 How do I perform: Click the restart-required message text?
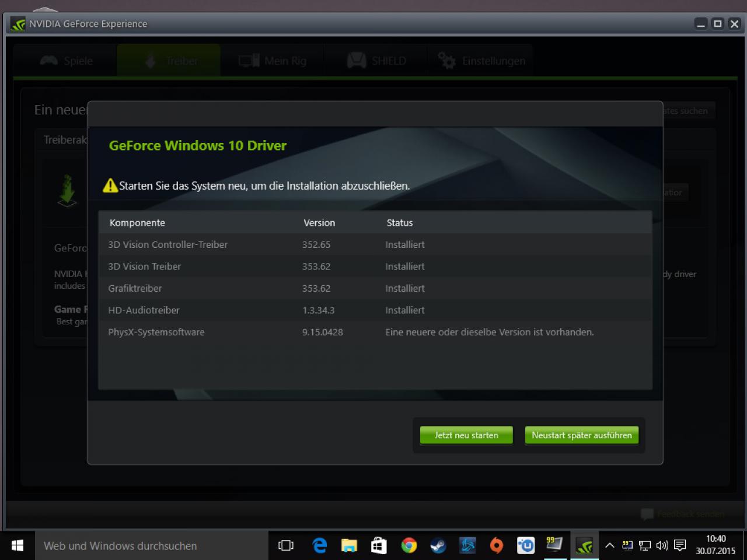264,186
